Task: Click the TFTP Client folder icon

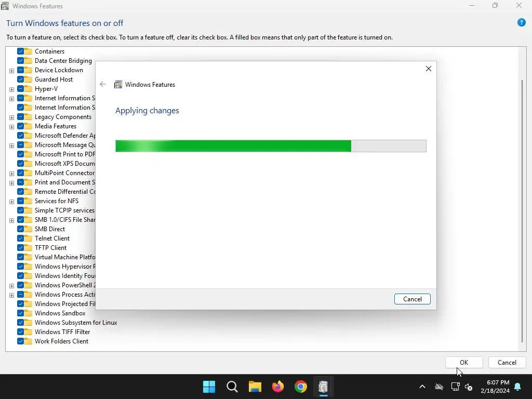Action: click(x=28, y=248)
